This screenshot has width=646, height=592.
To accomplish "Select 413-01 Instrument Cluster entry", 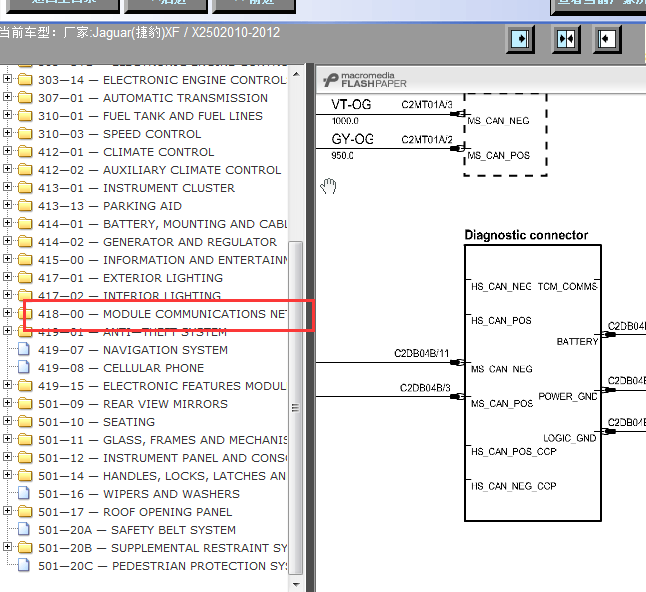I will (x=136, y=188).
